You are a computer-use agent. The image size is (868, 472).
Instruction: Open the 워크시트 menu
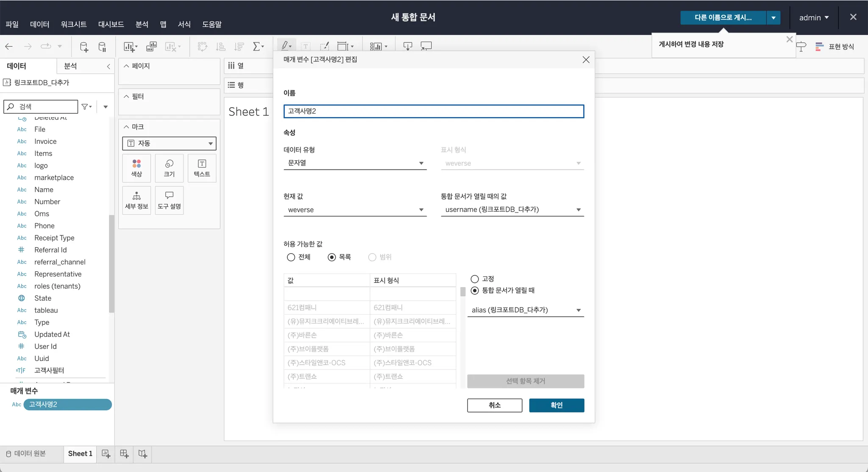pyautogui.click(x=73, y=24)
